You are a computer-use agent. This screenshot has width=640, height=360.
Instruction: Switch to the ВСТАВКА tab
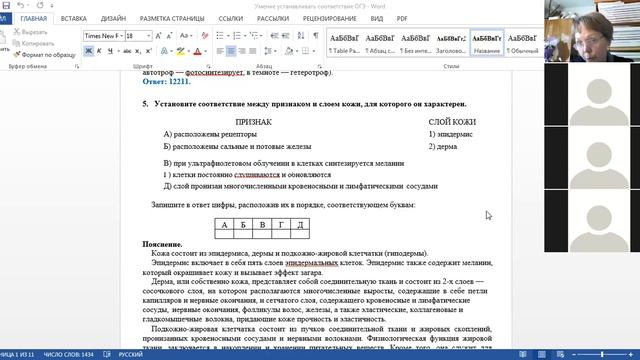(73, 19)
